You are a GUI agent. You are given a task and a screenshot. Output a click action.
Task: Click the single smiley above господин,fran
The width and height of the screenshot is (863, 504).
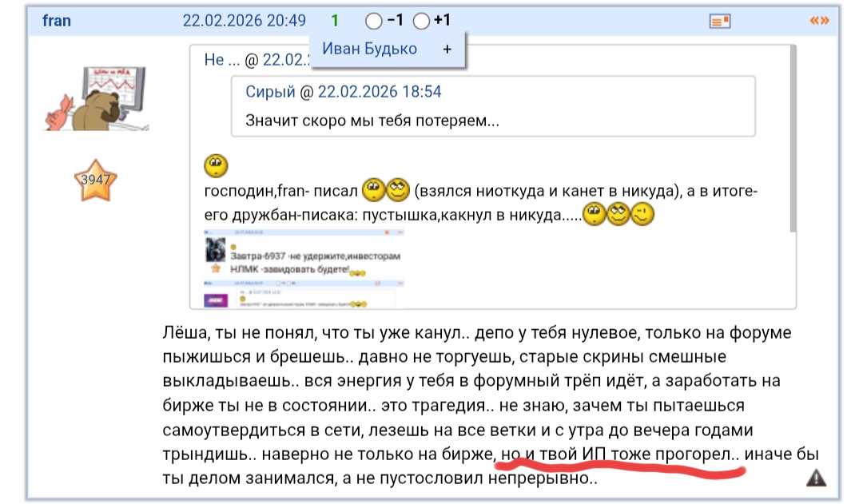click(216, 165)
